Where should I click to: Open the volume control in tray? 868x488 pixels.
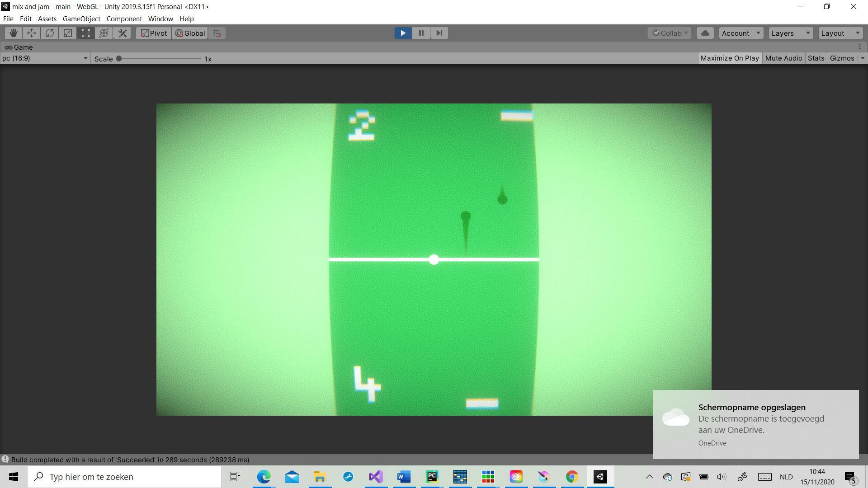pyautogui.click(x=722, y=477)
